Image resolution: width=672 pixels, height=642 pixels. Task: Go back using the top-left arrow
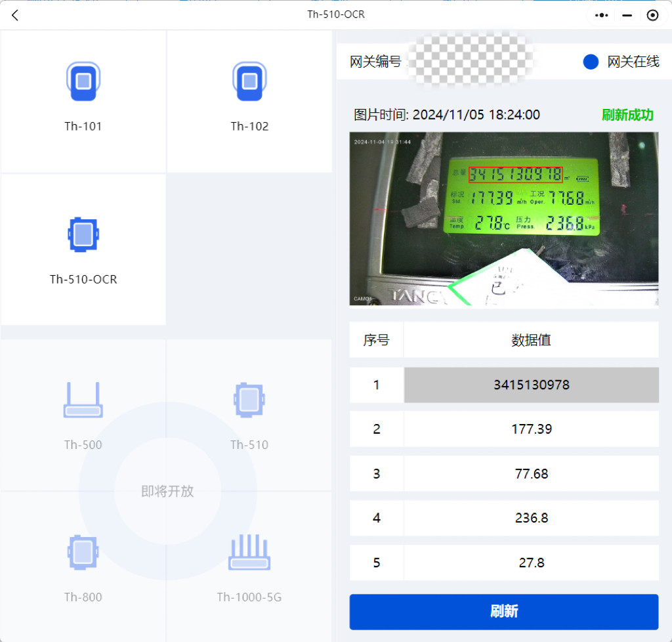tap(14, 14)
